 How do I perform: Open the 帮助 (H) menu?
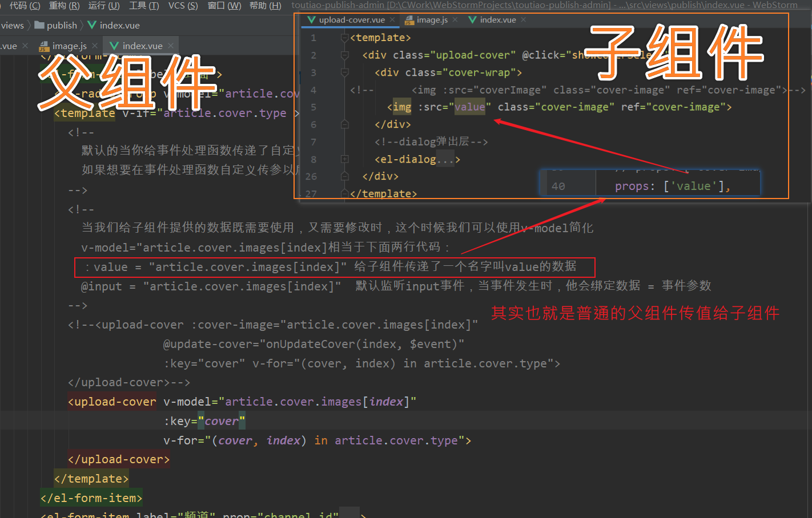266,5
